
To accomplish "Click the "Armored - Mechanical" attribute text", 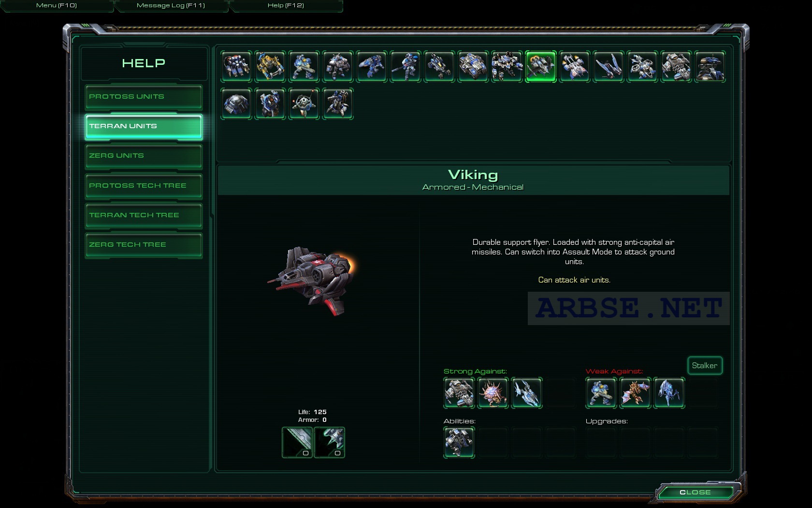I will (473, 187).
